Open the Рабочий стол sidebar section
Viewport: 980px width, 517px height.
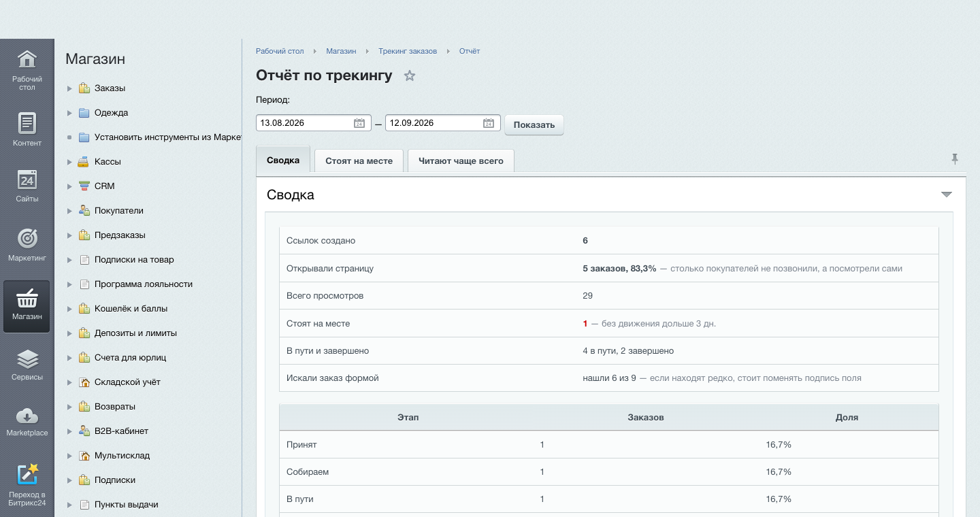pyautogui.click(x=27, y=70)
